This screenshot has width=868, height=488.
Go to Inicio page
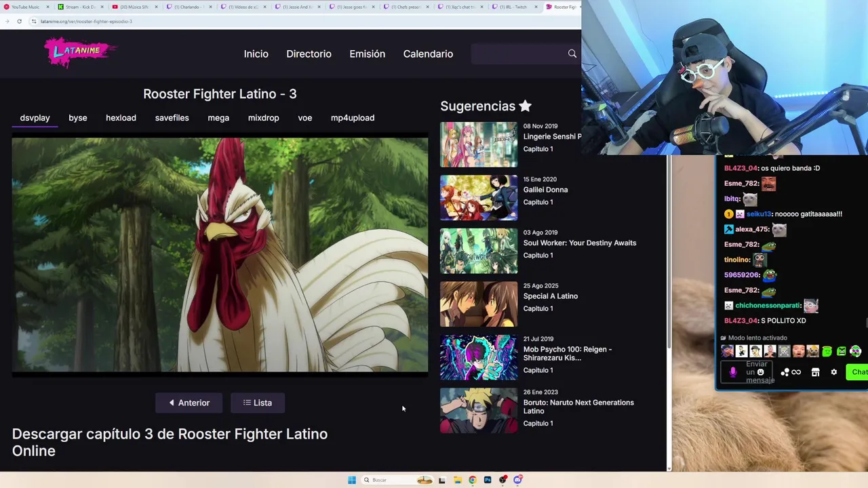pos(256,54)
